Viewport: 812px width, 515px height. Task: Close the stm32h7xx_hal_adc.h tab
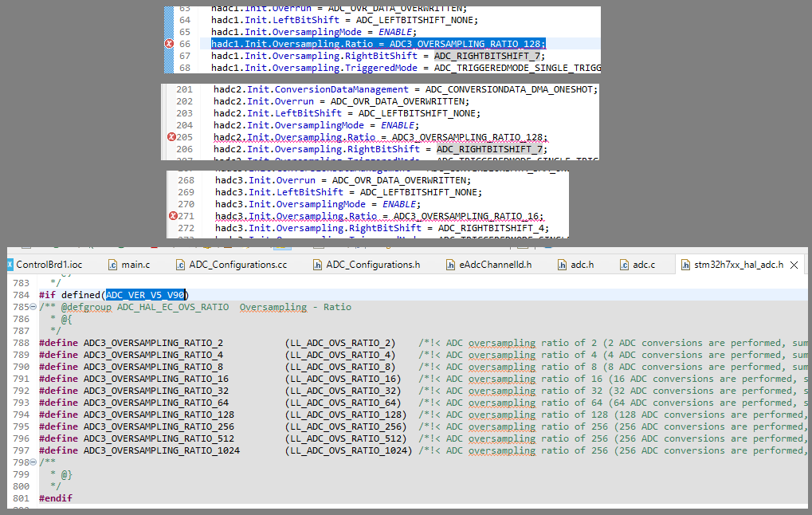tap(794, 265)
